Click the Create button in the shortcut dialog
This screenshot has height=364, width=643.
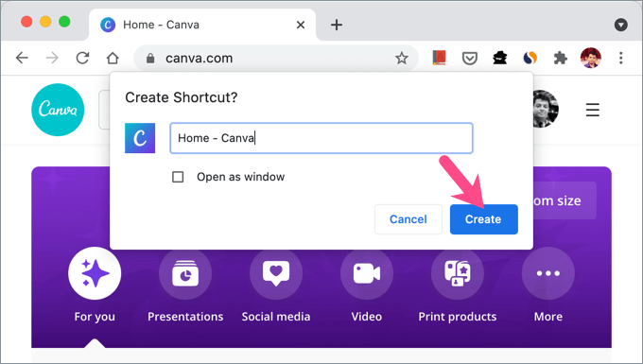(x=483, y=219)
